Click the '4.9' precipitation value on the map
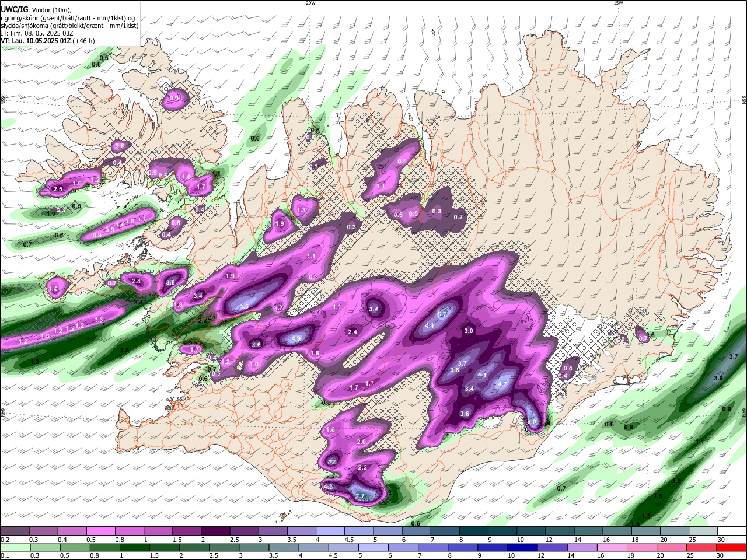Screen dimensions: 747x560 [295, 338]
